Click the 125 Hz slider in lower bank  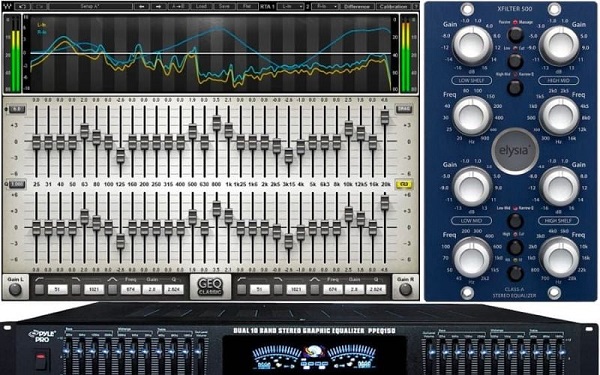coord(121,241)
